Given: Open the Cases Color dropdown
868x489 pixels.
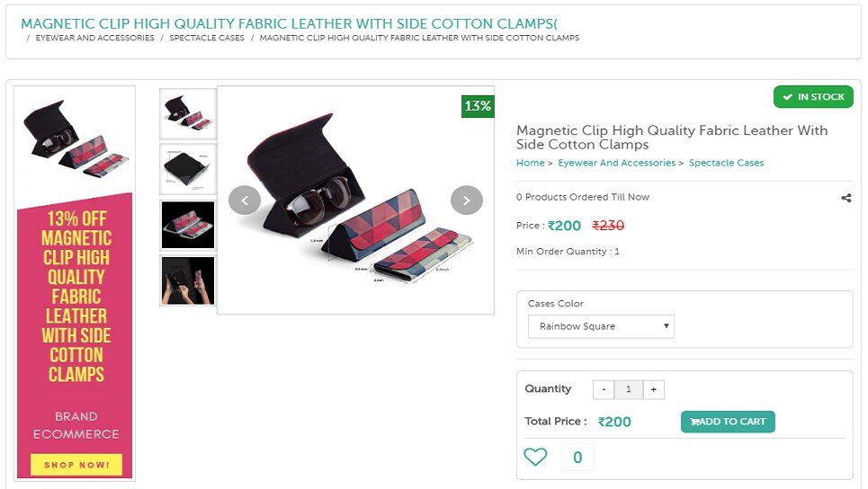Looking at the screenshot, I should tap(601, 326).
